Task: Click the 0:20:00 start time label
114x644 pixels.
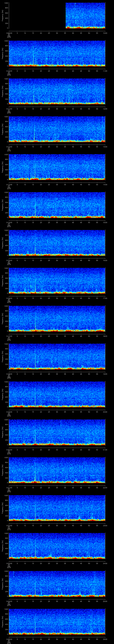Action: click(9, 450)
